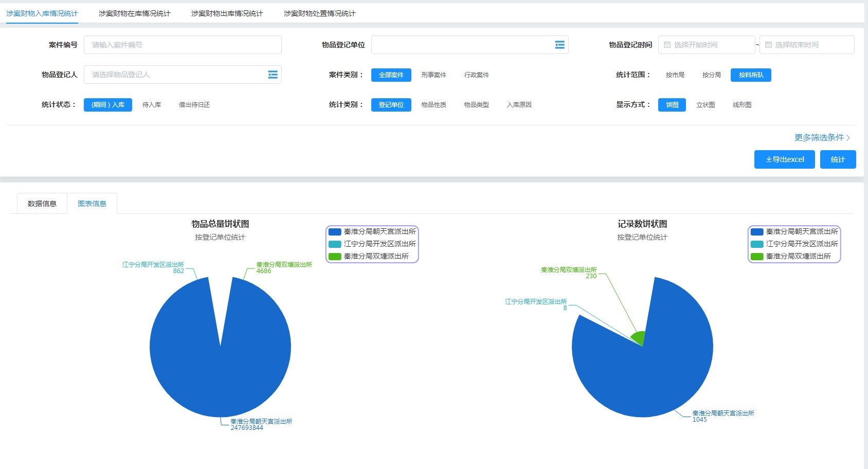
Task: Click the 导出excel button
Action: pos(785,159)
